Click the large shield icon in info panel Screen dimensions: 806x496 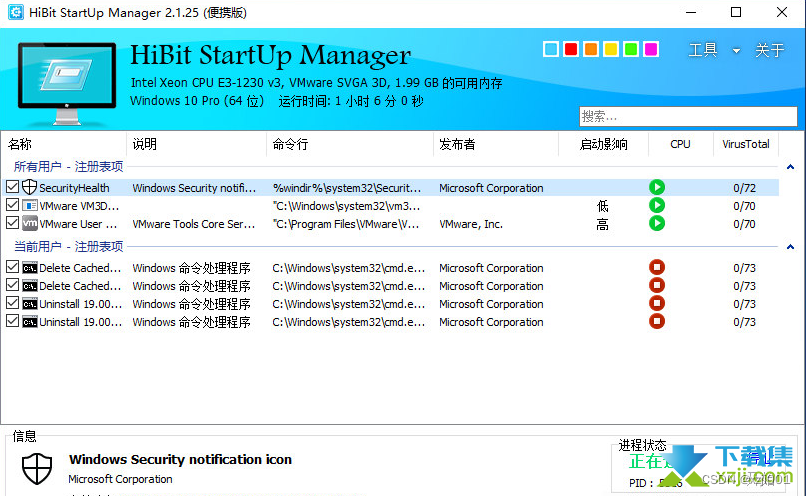point(37,468)
